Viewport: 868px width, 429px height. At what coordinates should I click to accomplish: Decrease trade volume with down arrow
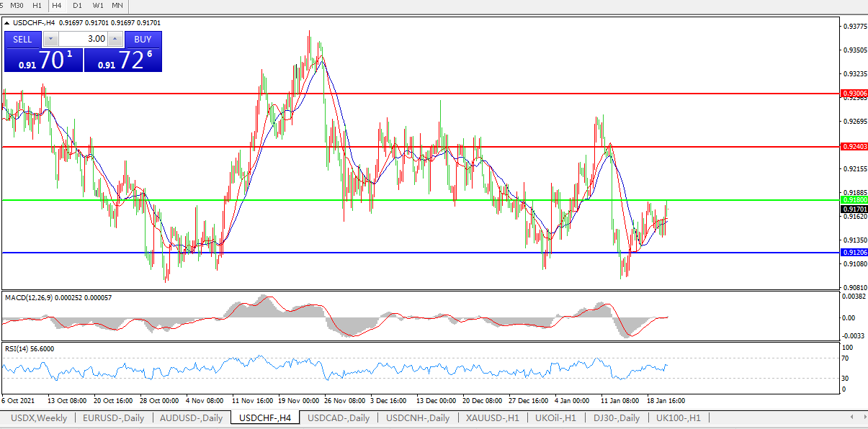[50, 39]
